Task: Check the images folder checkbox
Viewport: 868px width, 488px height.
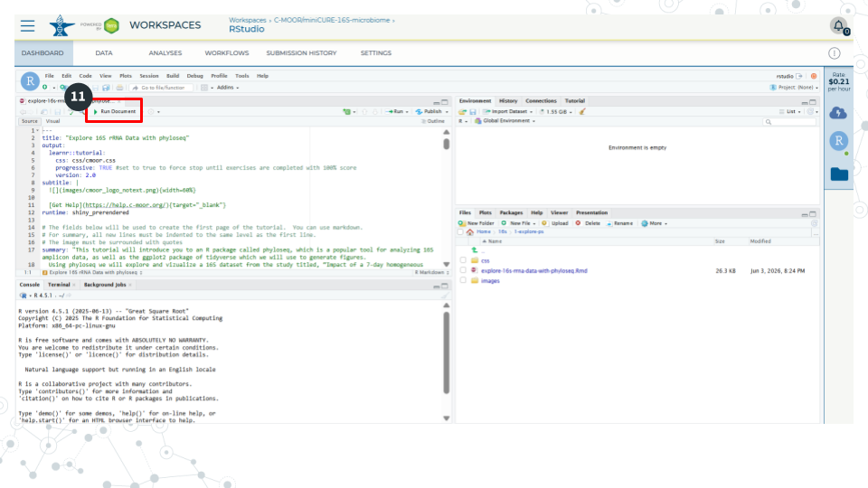Action: point(463,280)
